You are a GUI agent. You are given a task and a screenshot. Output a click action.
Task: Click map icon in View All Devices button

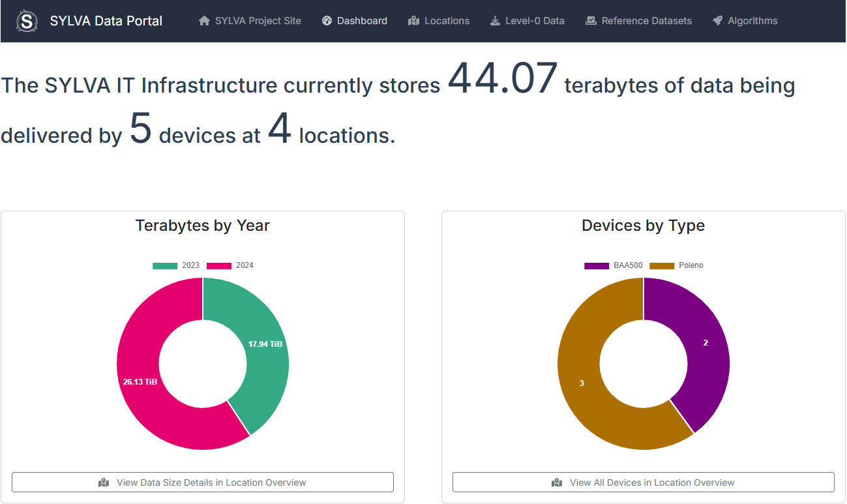[557, 482]
